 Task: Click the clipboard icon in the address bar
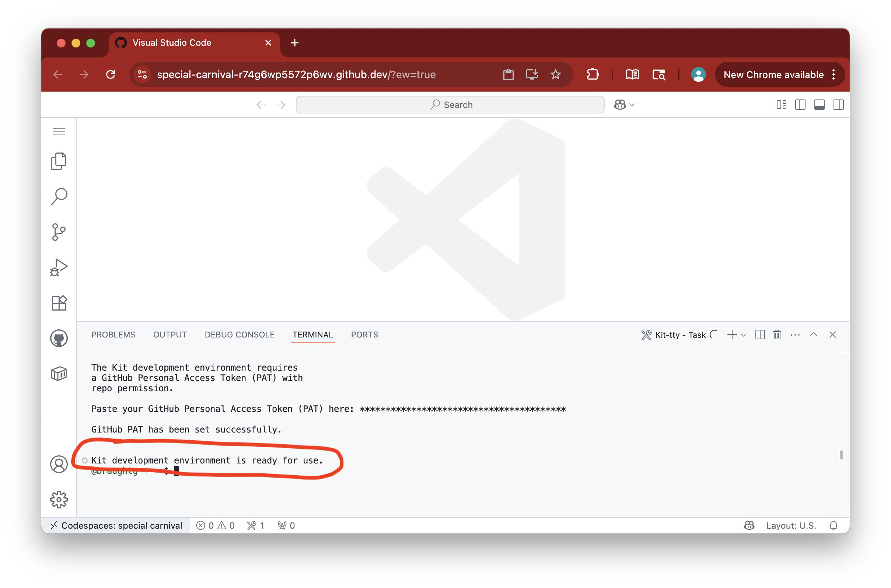pos(508,75)
